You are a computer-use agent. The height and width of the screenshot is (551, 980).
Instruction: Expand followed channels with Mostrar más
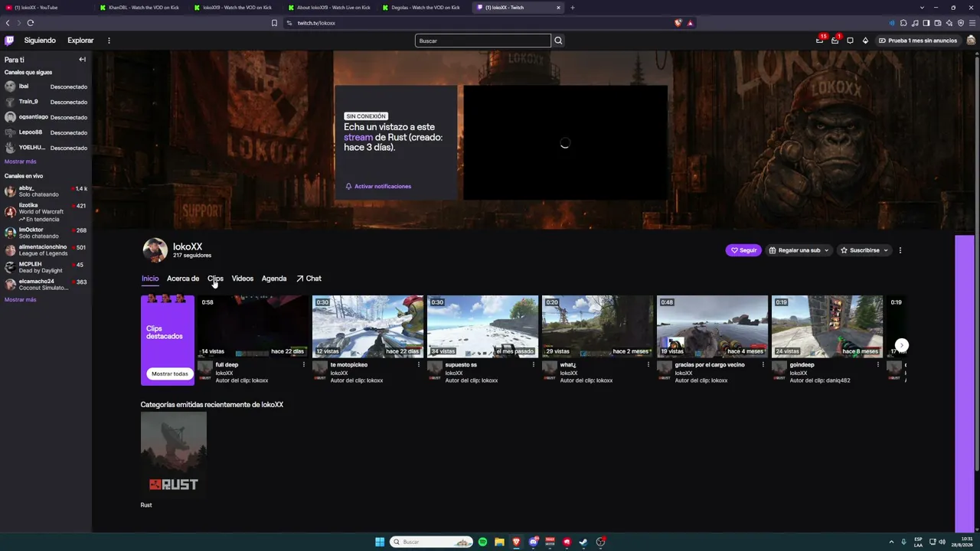click(21, 161)
